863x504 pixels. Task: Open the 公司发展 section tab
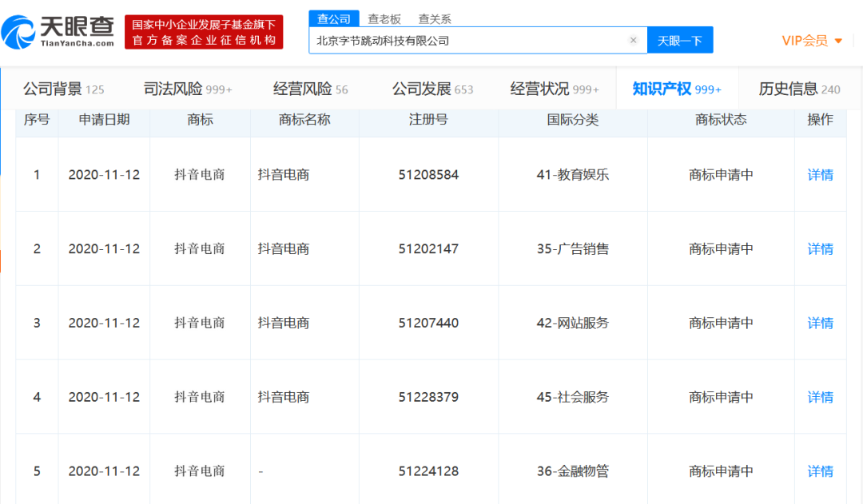coord(432,89)
